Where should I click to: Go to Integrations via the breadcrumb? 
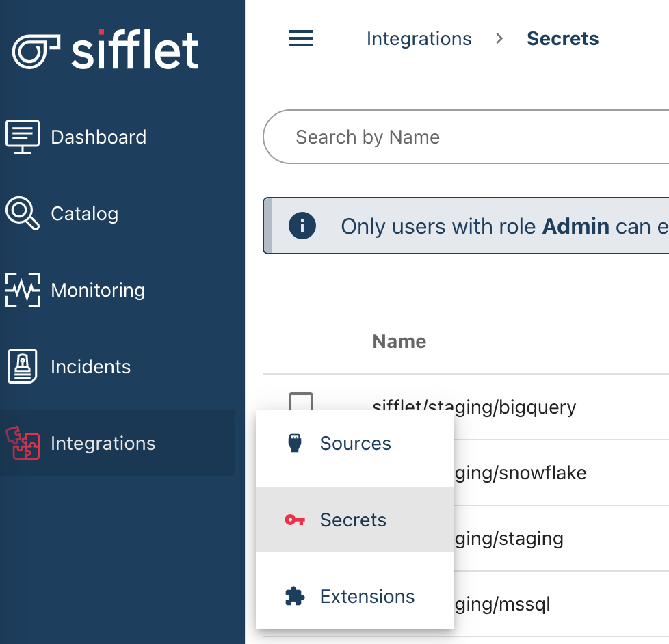coord(419,39)
